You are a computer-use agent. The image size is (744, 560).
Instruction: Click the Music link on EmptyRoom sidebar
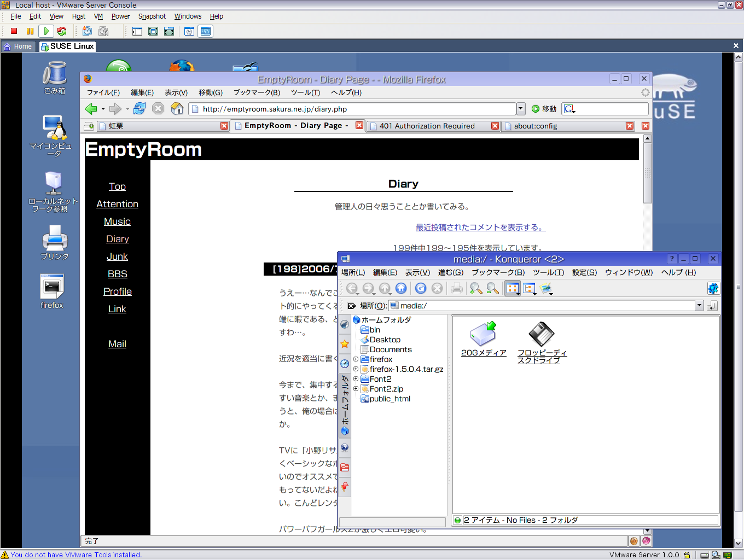(117, 221)
